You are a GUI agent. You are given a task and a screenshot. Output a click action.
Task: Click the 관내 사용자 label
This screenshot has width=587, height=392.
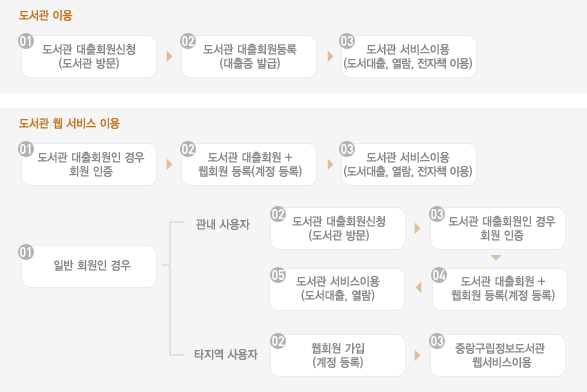tap(223, 224)
